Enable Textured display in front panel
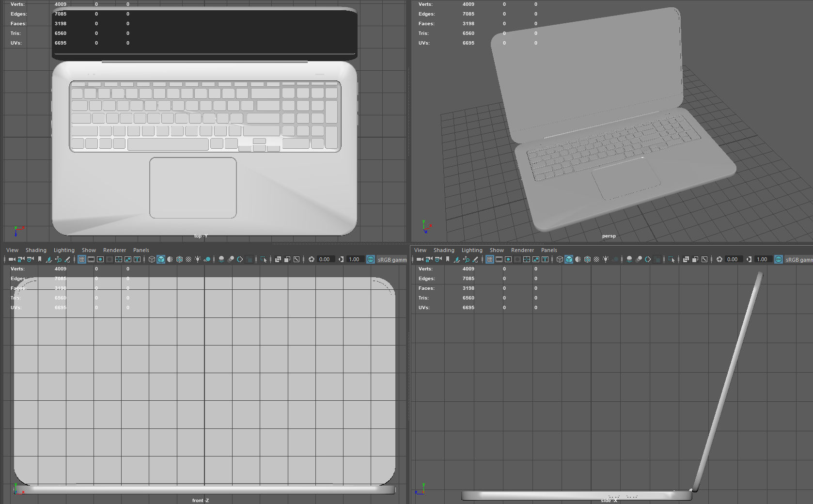Viewport: 813px width, 504px height. (188, 259)
